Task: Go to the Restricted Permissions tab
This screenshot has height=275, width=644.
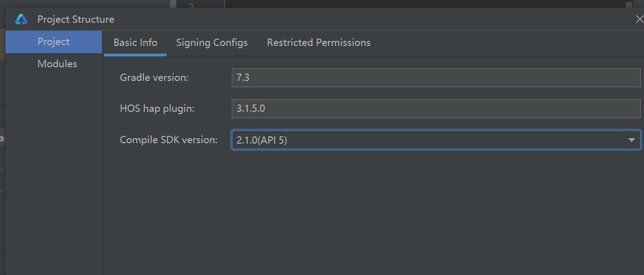Action: 319,43
